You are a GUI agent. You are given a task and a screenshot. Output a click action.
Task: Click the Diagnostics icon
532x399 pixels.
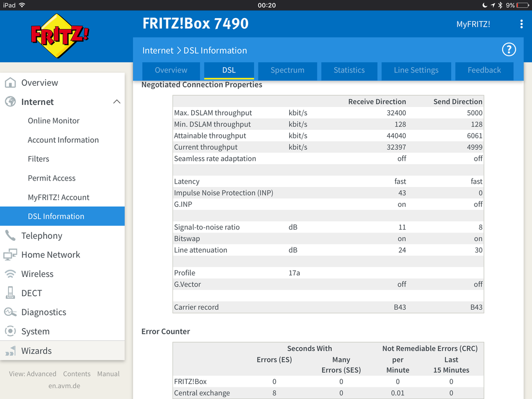click(x=10, y=312)
